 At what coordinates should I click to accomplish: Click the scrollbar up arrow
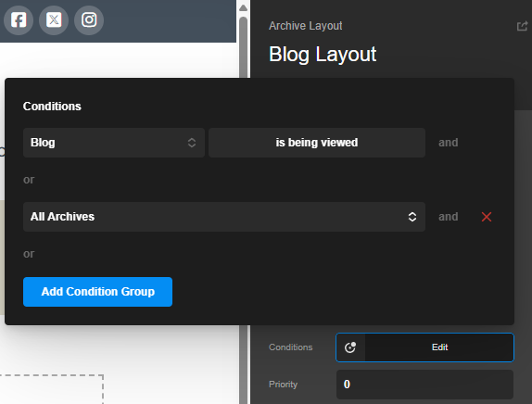click(243, 7)
